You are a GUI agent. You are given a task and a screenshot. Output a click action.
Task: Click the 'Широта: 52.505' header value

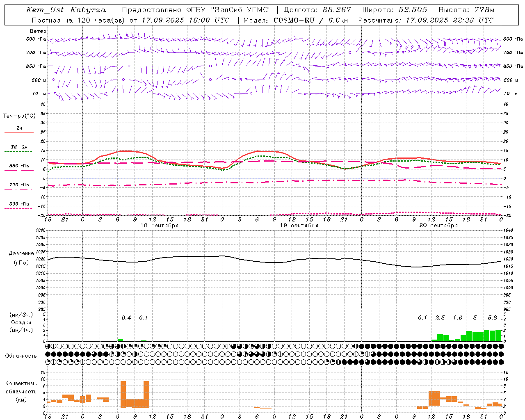click(395, 10)
